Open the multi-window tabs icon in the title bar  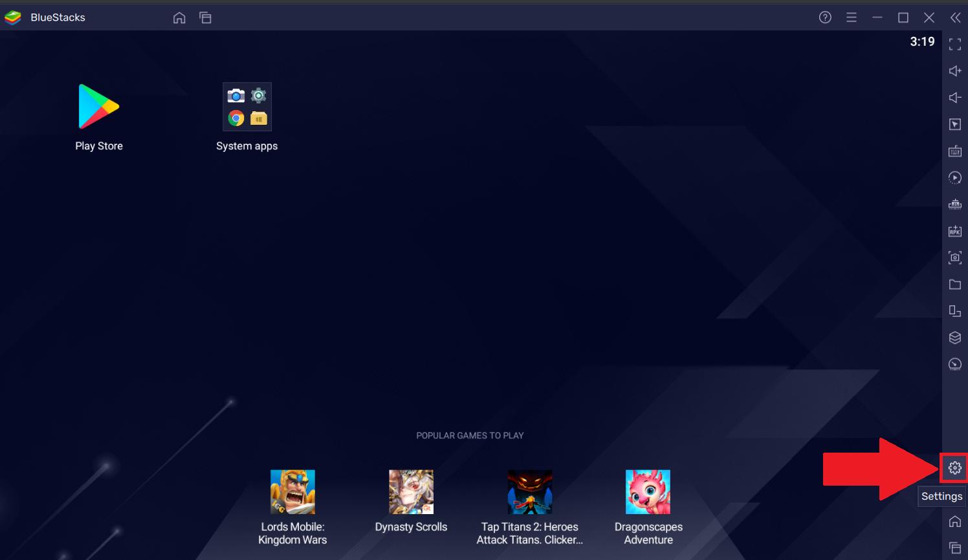205,17
